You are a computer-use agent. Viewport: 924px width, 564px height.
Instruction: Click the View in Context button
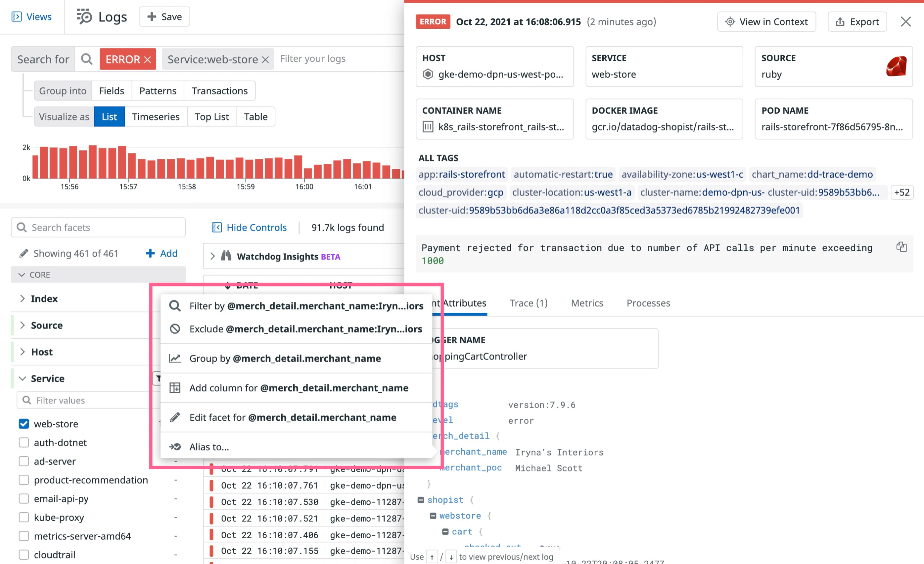(x=766, y=22)
